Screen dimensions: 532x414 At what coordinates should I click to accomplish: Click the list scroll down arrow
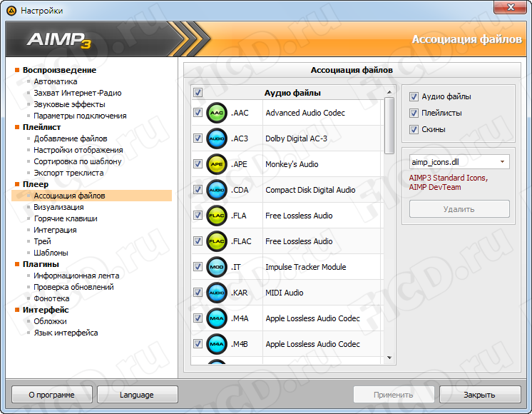tap(389, 358)
